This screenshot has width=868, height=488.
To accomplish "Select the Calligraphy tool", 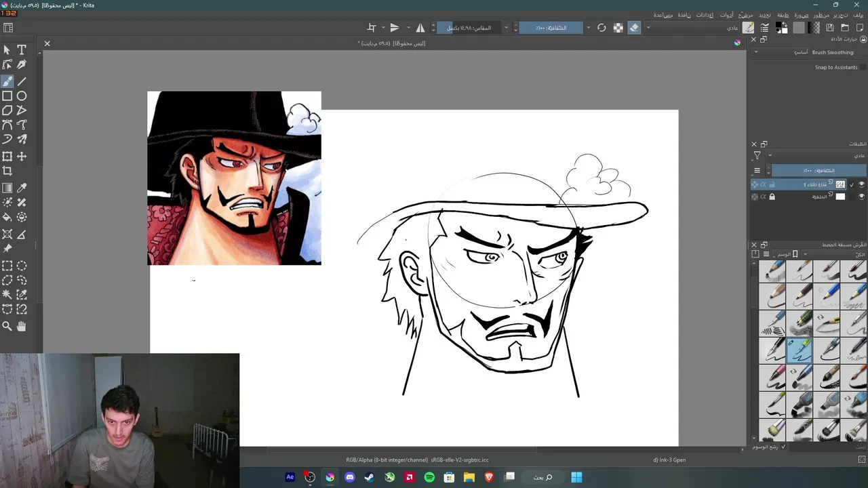I will (x=22, y=64).
